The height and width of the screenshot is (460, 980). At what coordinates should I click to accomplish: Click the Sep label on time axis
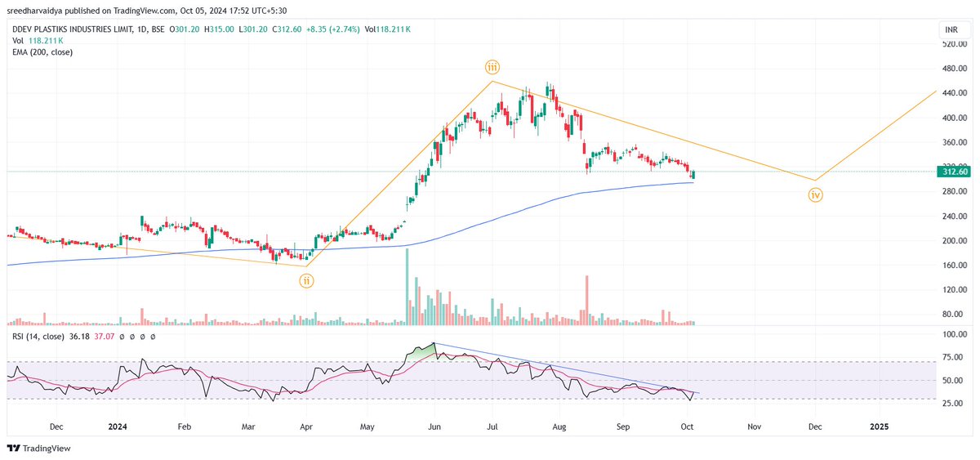coord(622,427)
